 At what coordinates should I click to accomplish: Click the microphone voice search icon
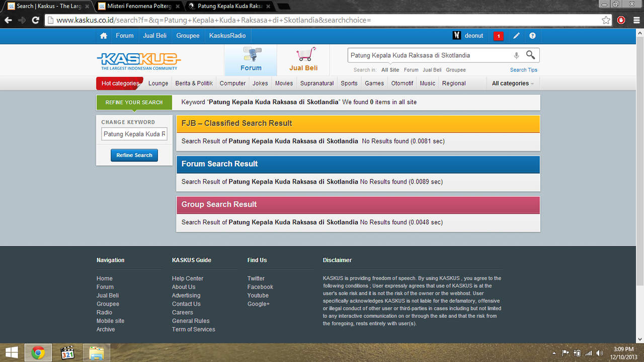point(516,55)
